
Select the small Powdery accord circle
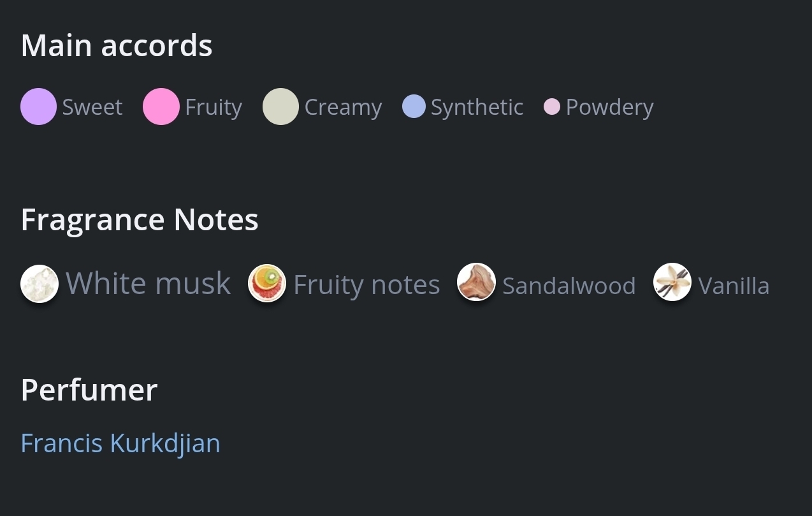(552, 107)
